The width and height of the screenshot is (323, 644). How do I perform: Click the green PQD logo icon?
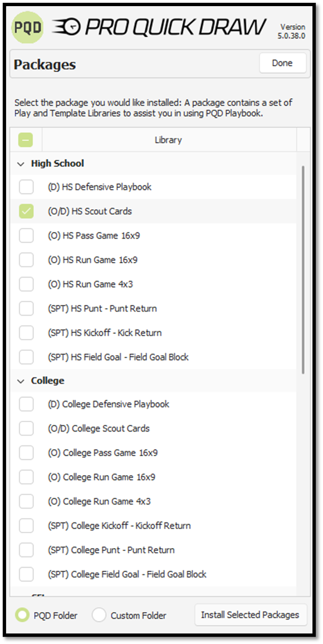click(27, 27)
